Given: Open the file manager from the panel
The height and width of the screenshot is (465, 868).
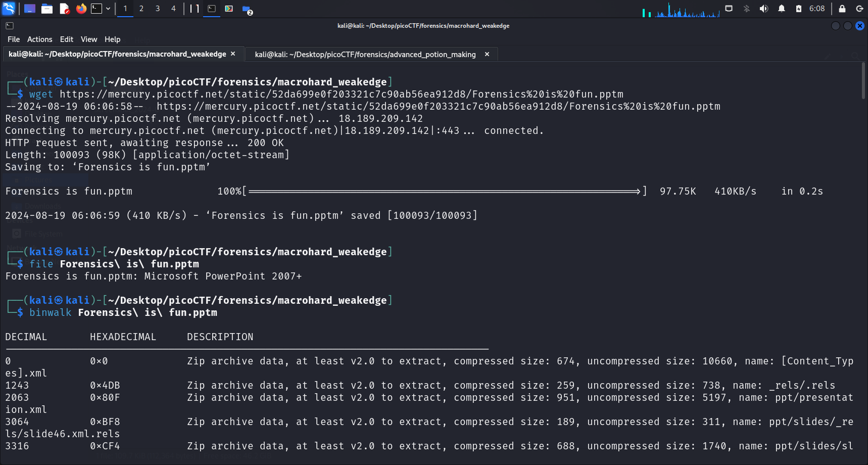Looking at the screenshot, I should (x=47, y=9).
